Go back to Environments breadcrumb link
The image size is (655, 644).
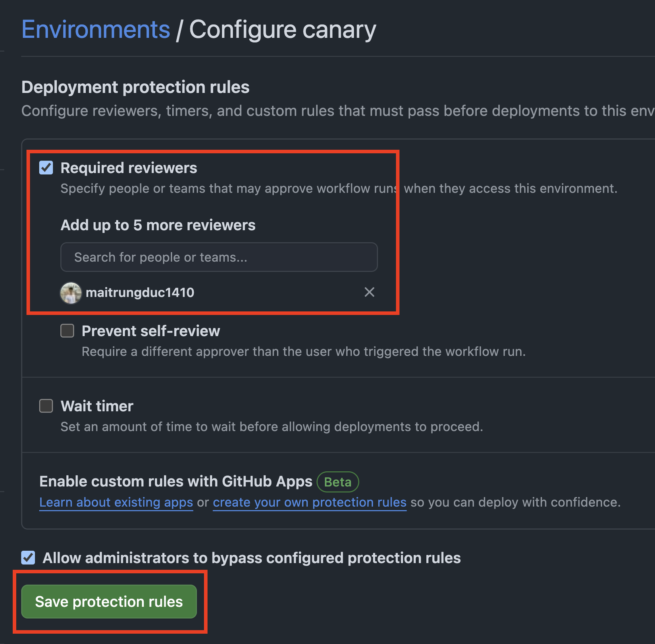(x=96, y=29)
